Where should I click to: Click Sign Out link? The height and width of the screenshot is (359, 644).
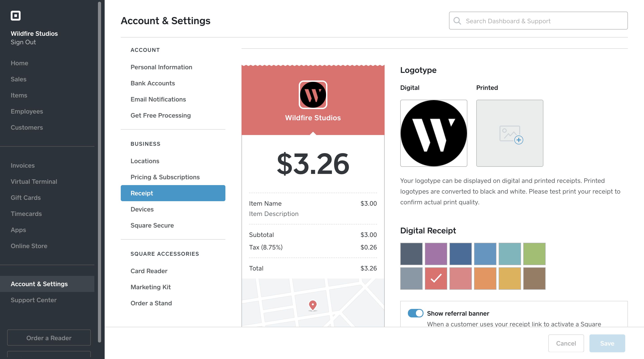pyautogui.click(x=23, y=42)
